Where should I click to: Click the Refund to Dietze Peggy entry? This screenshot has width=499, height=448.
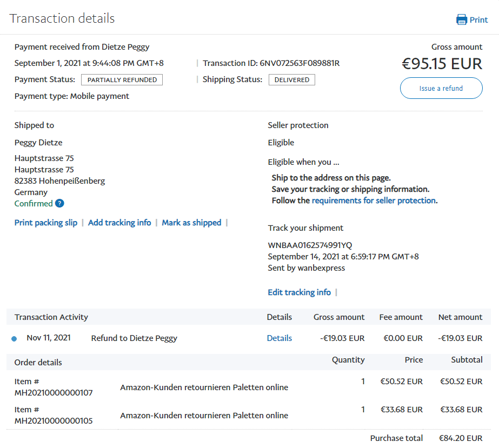tap(134, 338)
